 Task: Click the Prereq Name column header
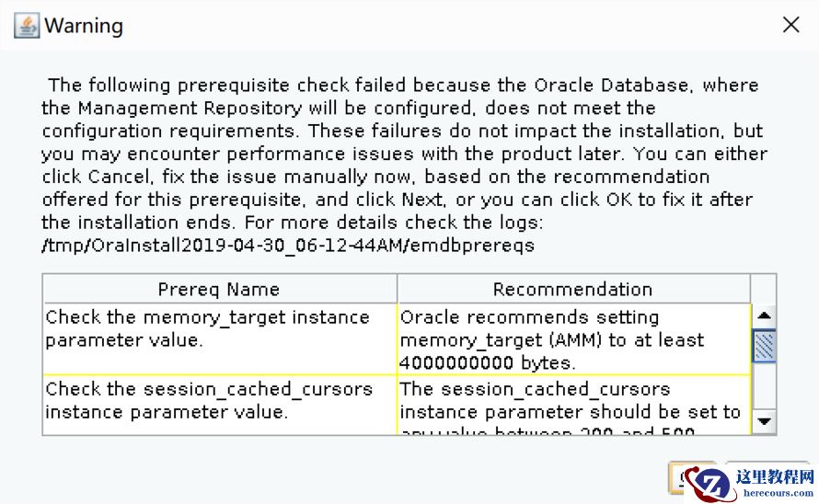click(x=219, y=289)
